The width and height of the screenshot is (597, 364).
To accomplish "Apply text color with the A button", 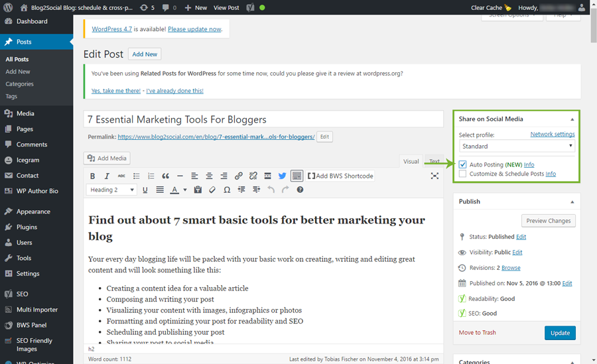I will click(174, 190).
